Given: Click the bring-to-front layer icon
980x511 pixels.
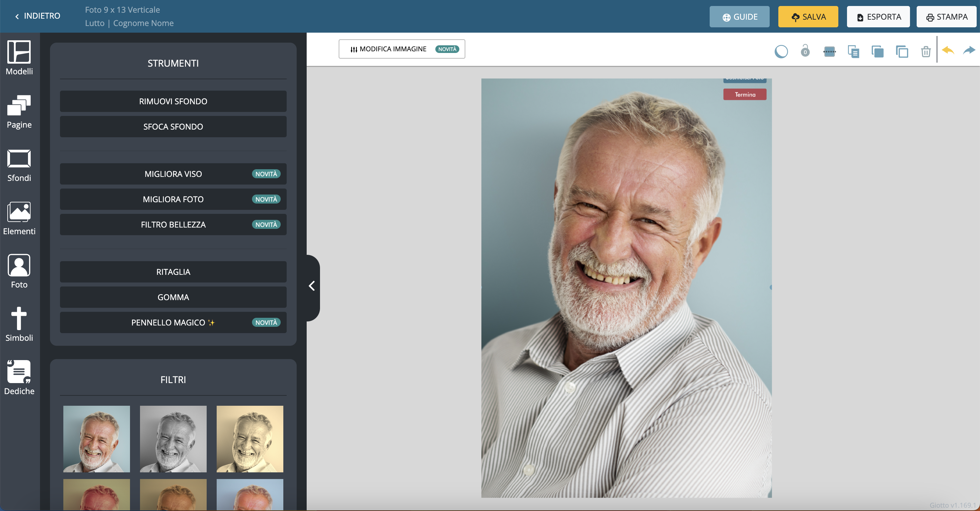Looking at the screenshot, I should coord(877,51).
